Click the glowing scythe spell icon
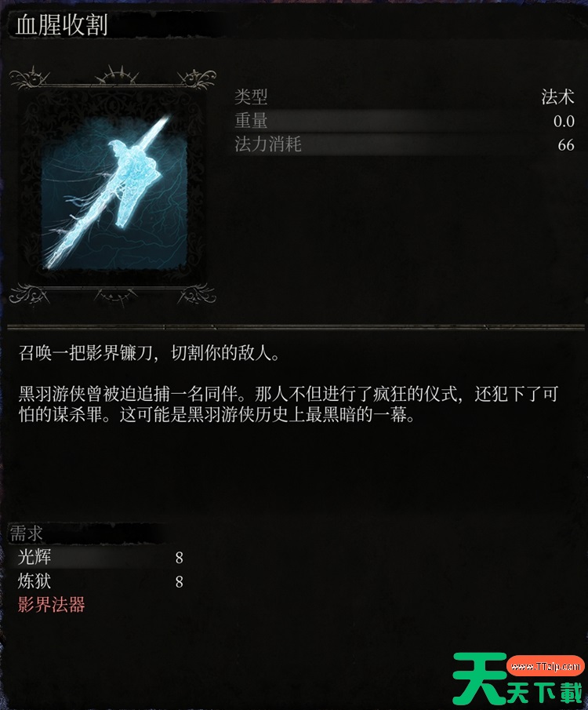The height and width of the screenshot is (710, 588). click(114, 189)
